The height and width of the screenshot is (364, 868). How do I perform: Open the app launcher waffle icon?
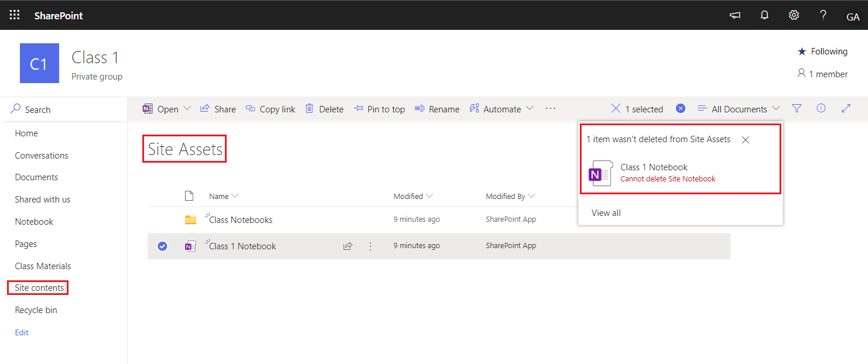pos(15,15)
